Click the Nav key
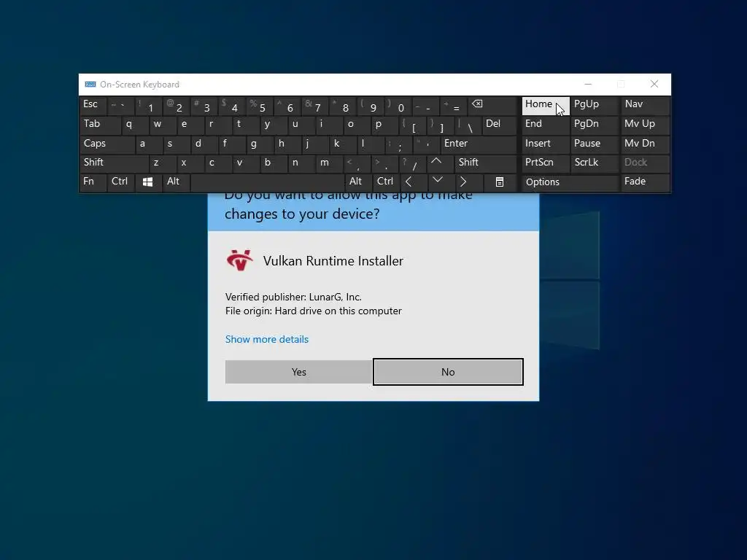The height and width of the screenshot is (560, 747). (646, 105)
